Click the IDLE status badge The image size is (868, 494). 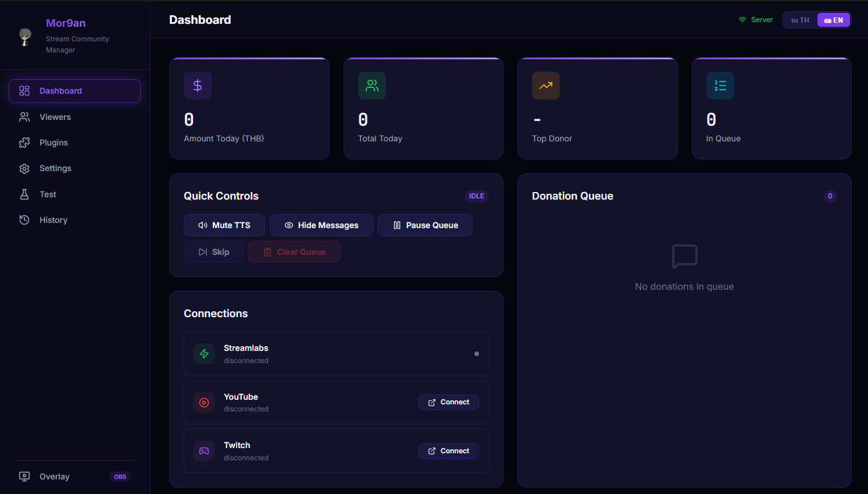[477, 196]
